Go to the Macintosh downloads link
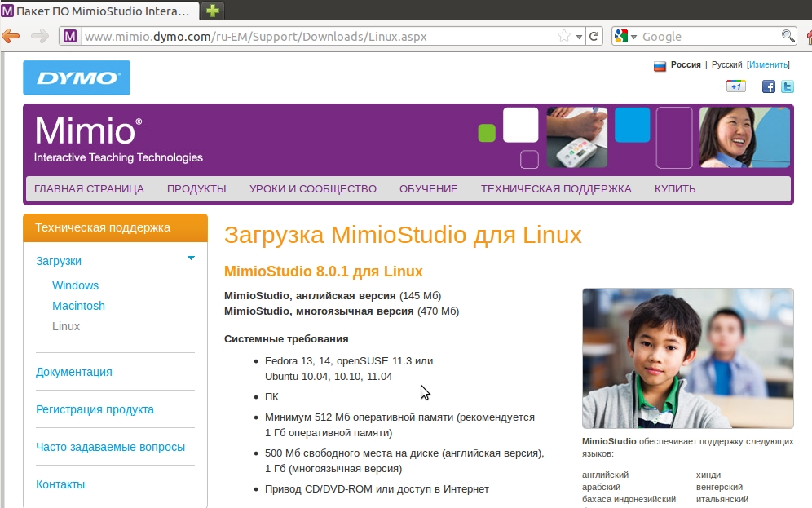 (x=79, y=306)
